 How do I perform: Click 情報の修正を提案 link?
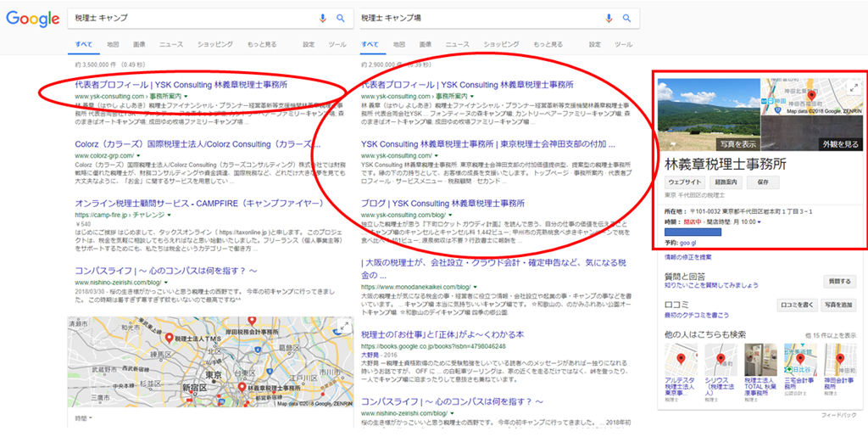[688, 258]
